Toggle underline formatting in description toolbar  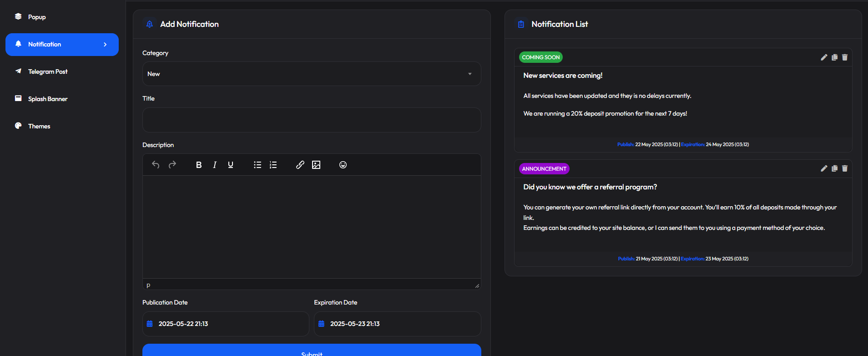[x=231, y=165]
